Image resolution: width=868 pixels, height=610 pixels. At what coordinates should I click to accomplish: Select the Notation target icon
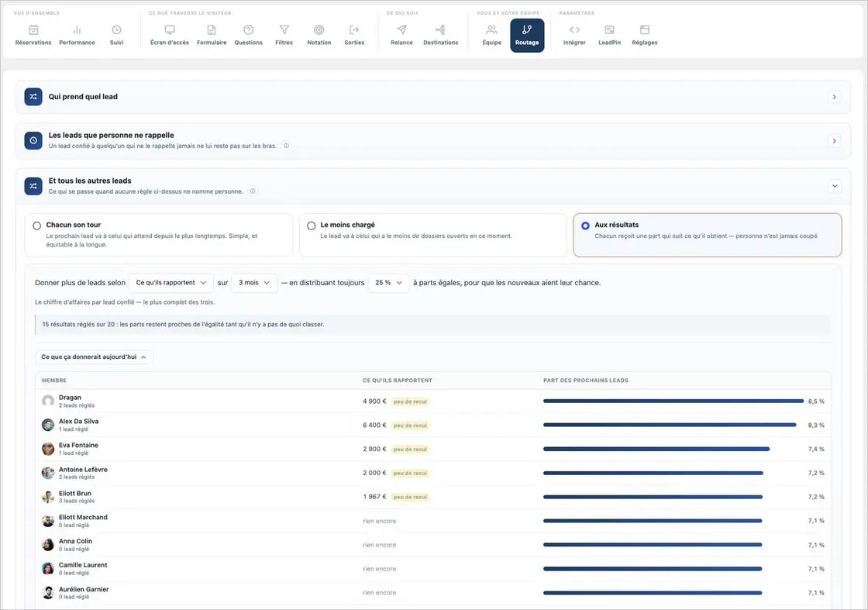[x=319, y=30]
